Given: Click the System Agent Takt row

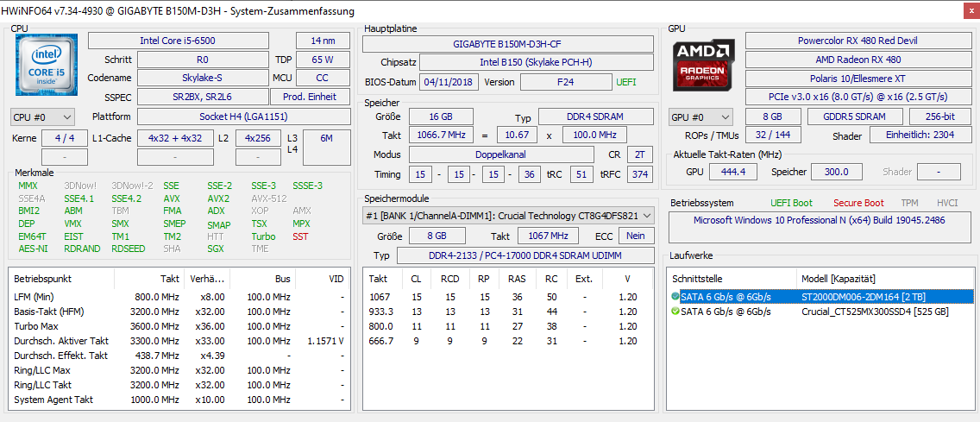Looking at the screenshot, I should point(179,400).
